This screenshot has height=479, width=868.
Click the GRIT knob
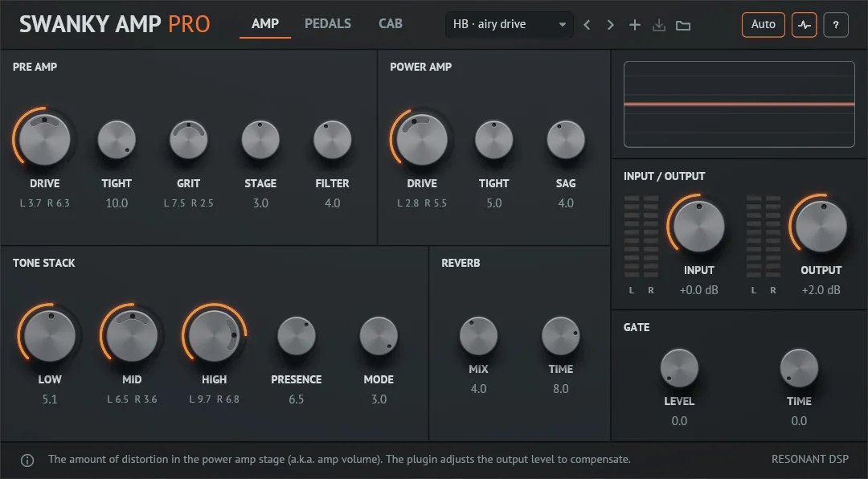click(188, 140)
